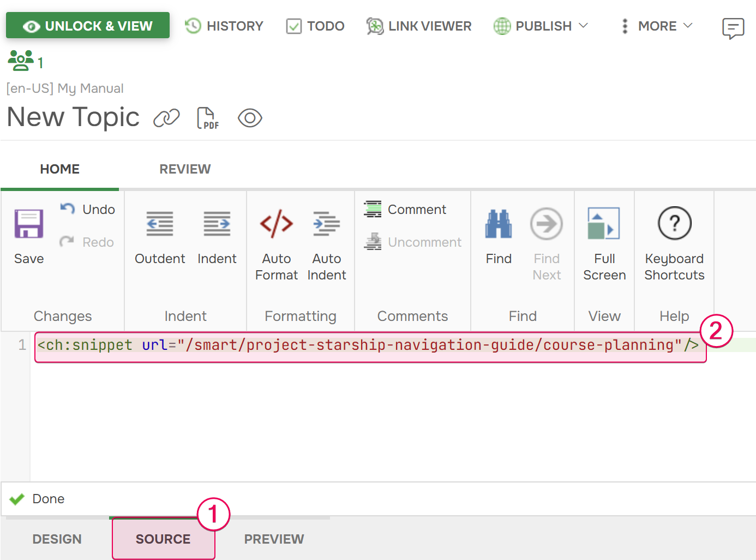The image size is (756, 560).
Task: Open the MORE dropdown menu
Action: 656,26
